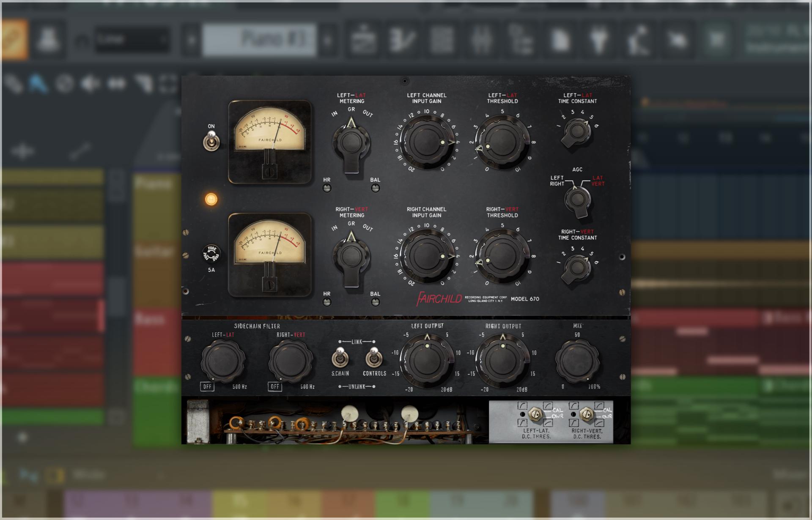Image resolution: width=812 pixels, height=520 pixels.
Task: Click the LINK label above the switches
Action: (x=357, y=342)
